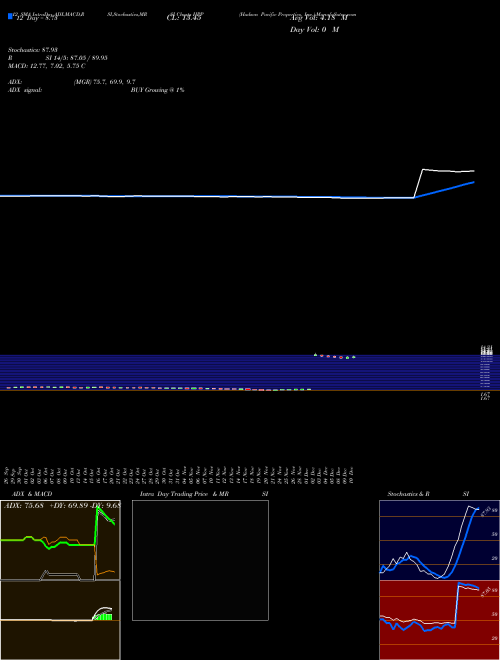
Task: Open the Intra Day Trading Price panel
Action: pos(200,560)
